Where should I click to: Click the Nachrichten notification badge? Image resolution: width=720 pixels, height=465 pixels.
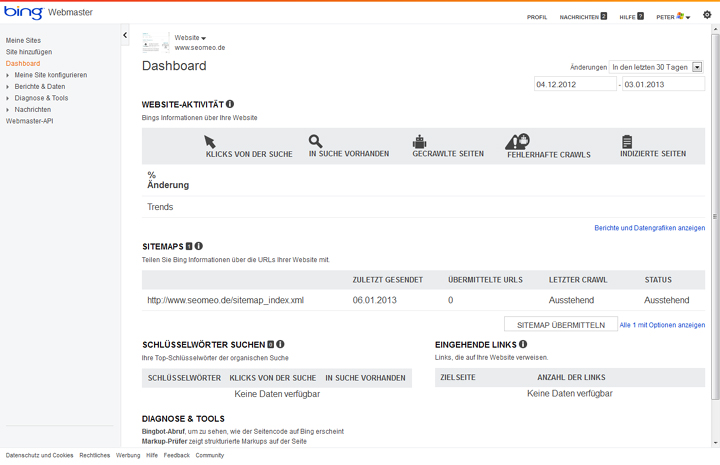[604, 16]
